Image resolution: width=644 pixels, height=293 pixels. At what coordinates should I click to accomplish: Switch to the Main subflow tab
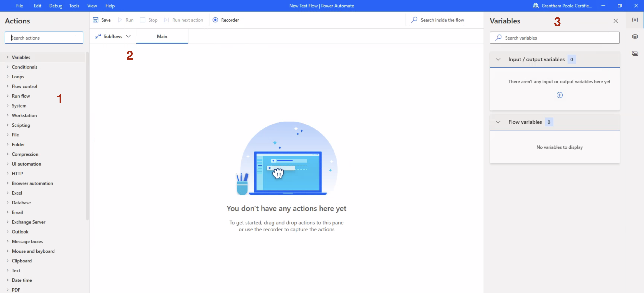[162, 37]
